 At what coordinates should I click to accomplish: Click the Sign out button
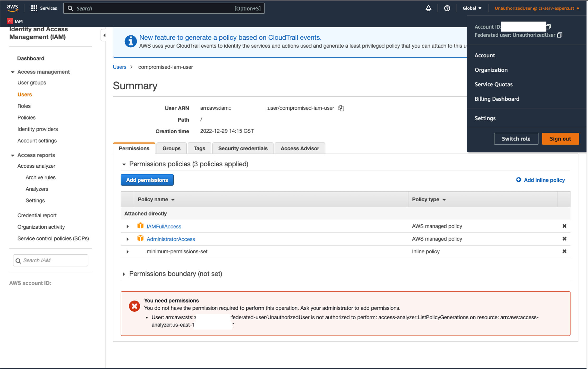pyautogui.click(x=560, y=139)
